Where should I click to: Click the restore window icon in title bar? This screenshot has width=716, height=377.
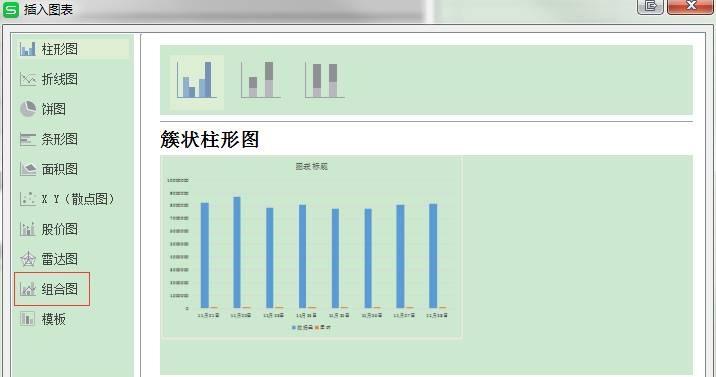pos(650,6)
